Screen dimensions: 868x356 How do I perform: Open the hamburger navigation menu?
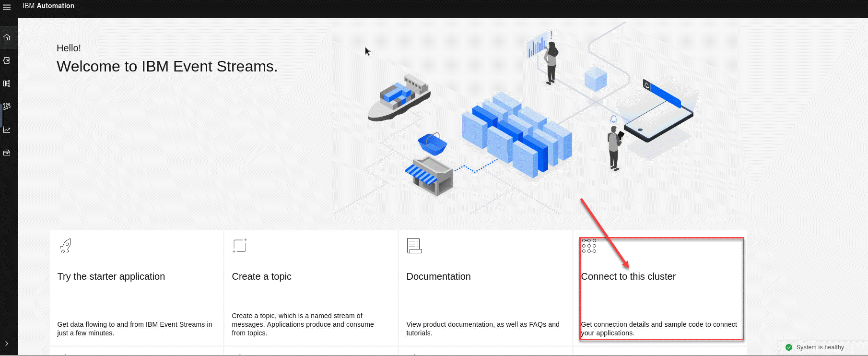[7, 7]
